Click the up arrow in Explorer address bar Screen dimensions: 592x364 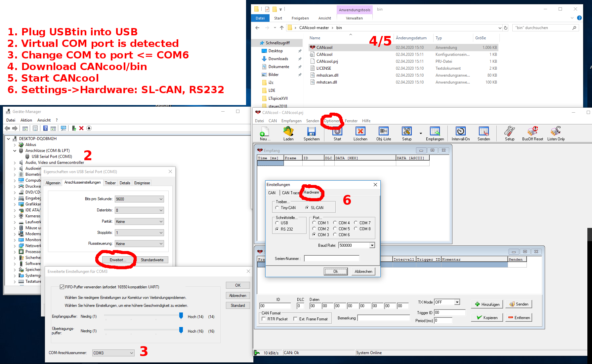(282, 28)
